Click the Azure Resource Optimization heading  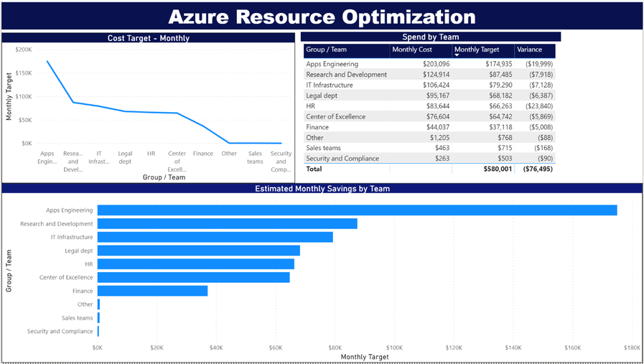(x=322, y=17)
